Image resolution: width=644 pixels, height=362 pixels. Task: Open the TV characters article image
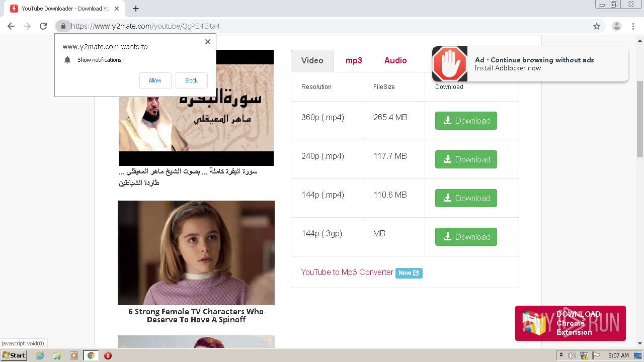point(196,253)
